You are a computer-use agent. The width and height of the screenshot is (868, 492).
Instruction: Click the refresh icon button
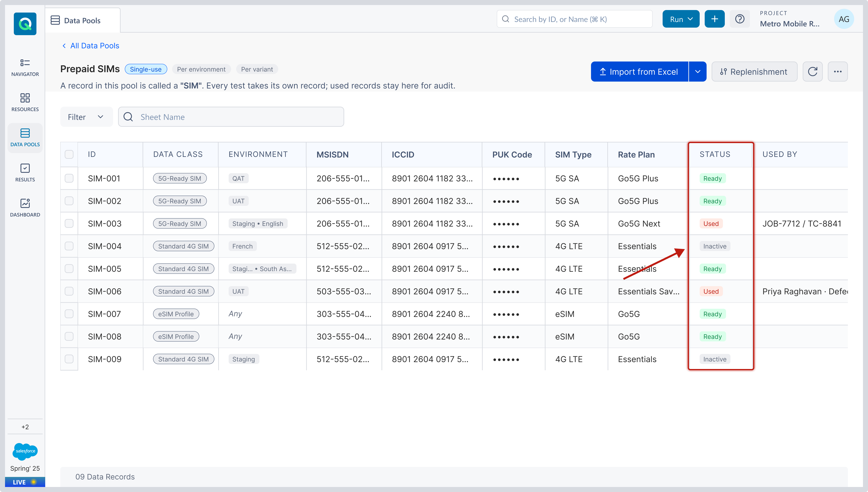812,72
